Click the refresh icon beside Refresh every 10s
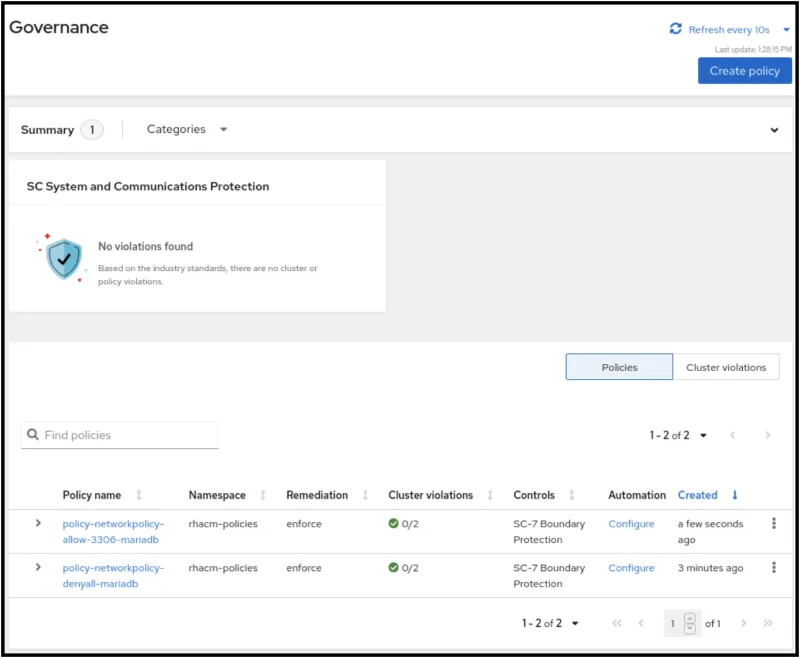 pos(676,29)
